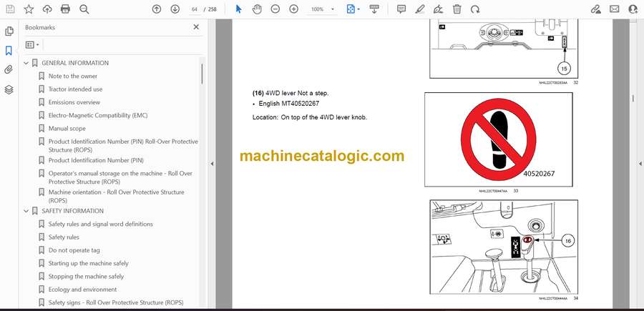644x311 pixels.
Task: Open the Tractor intended use bookmark
Action: click(75, 89)
